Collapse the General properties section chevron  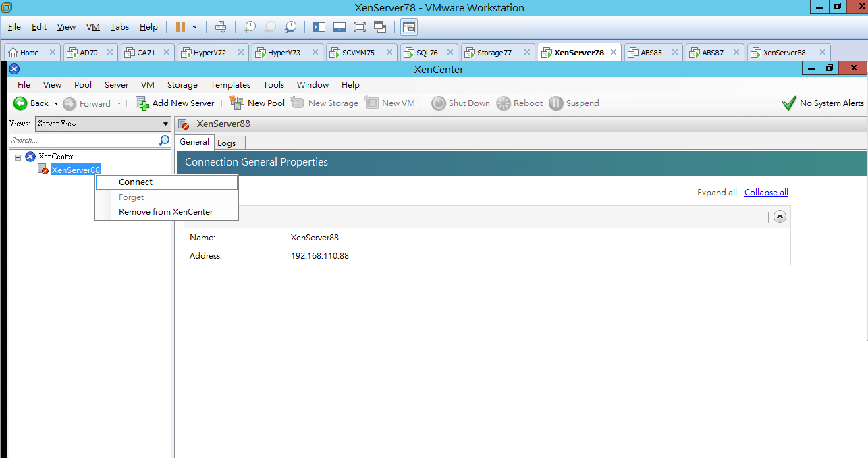(x=780, y=217)
